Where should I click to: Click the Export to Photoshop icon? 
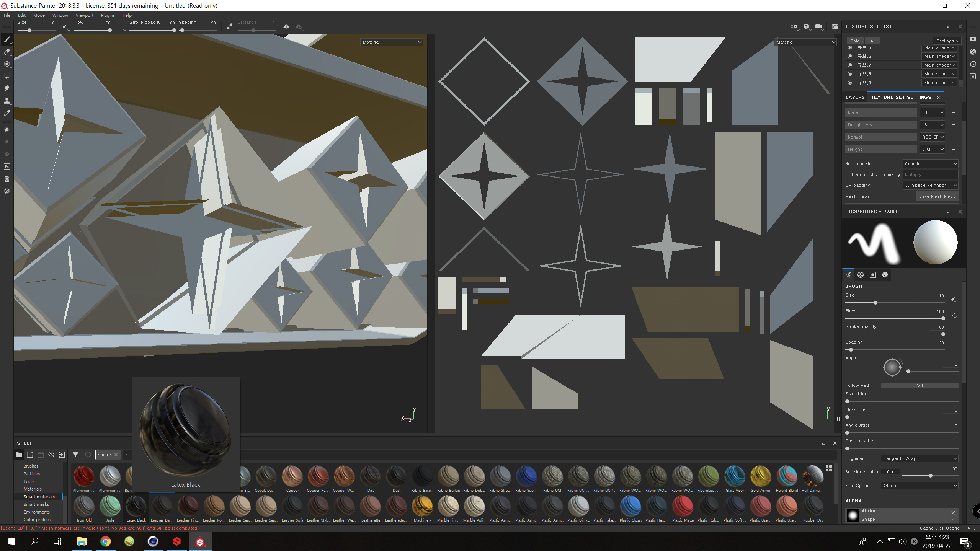coord(7,166)
